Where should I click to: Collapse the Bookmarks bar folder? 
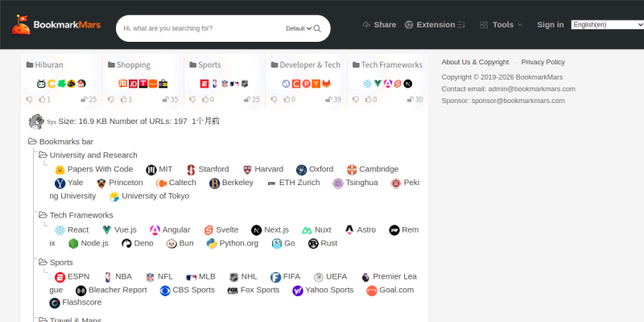[x=61, y=142]
